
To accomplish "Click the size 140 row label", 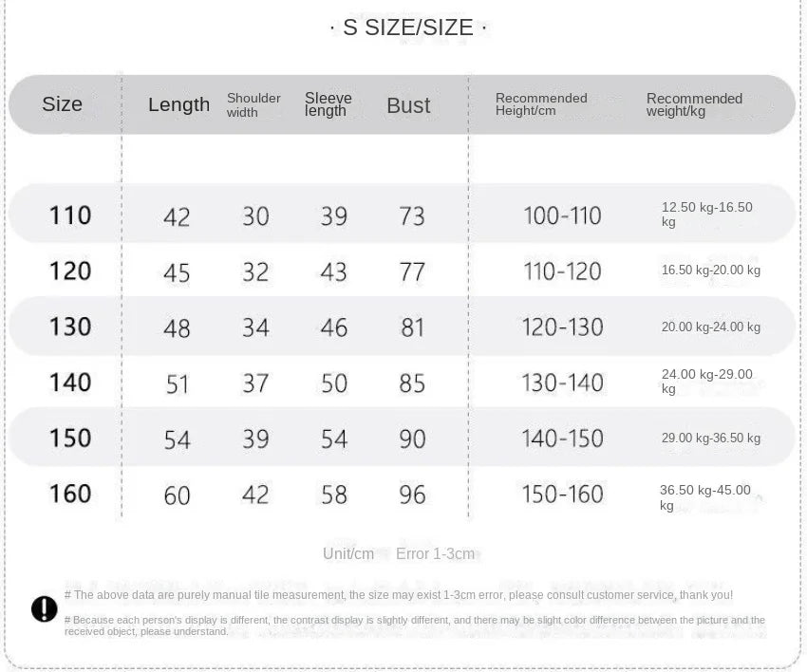I will click(70, 383).
